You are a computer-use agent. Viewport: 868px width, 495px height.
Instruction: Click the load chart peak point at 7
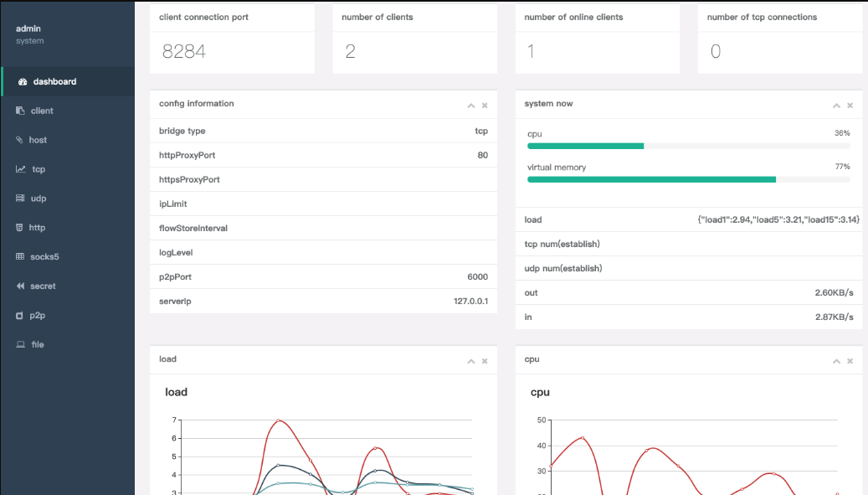point(279,420)
